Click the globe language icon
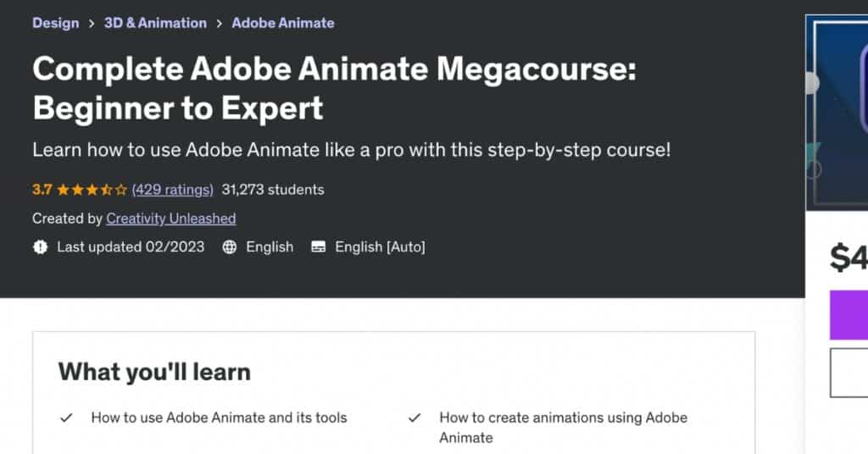 229,247
